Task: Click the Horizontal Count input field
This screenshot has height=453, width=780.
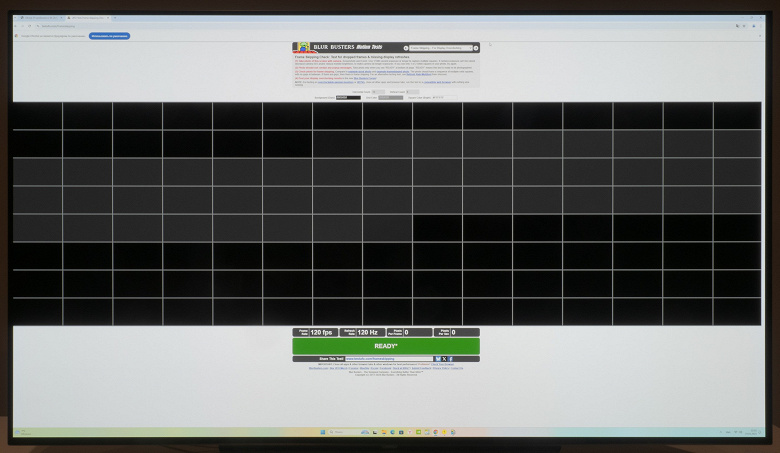Action: pos(379,92)
